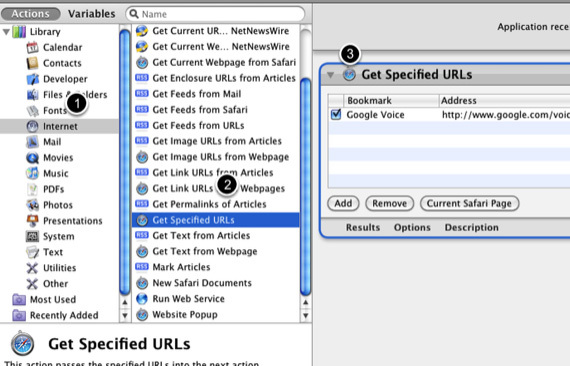Click the Current Safari Page button

pyautogui.click(x=469, y=203)
